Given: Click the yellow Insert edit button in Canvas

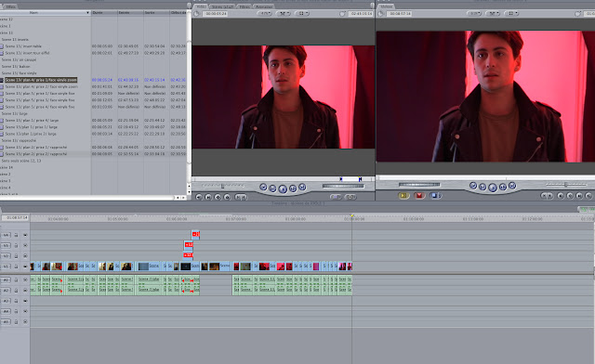Looking at the screenshot, I should [x=403, y=195].
